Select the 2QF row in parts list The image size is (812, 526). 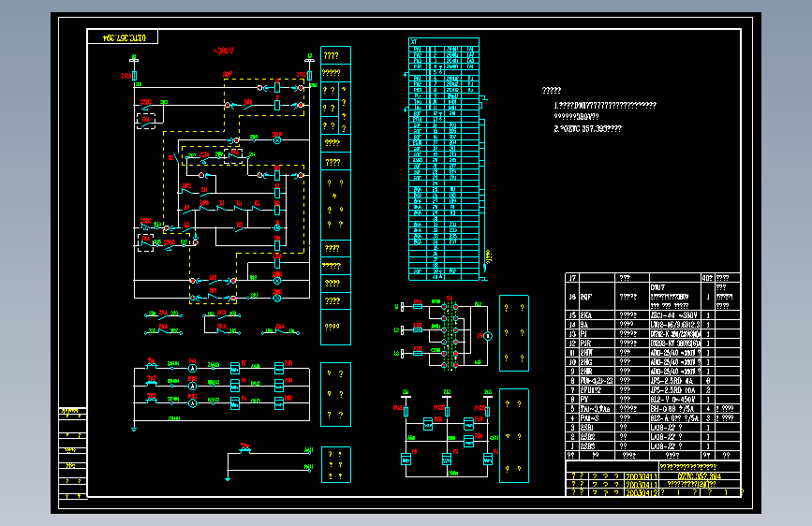(x=653, y=297)
